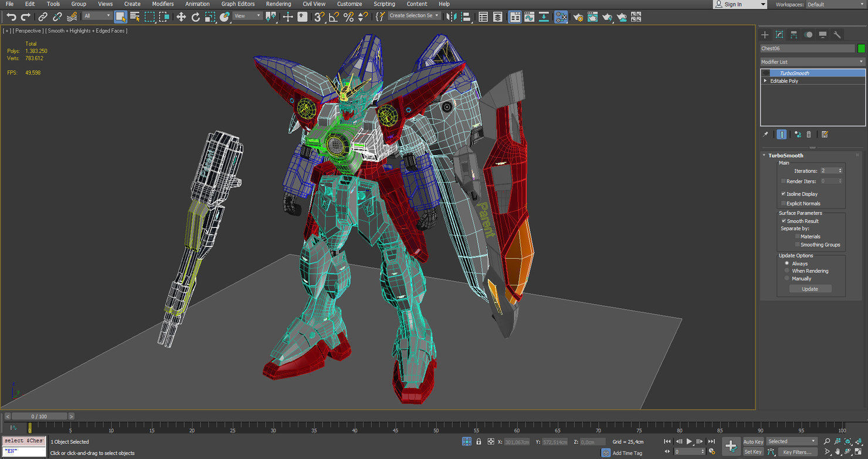The width and height of the screenshot is (868, 459).
Task: Open the Key Filters dialog button
Action: (797, 452)
